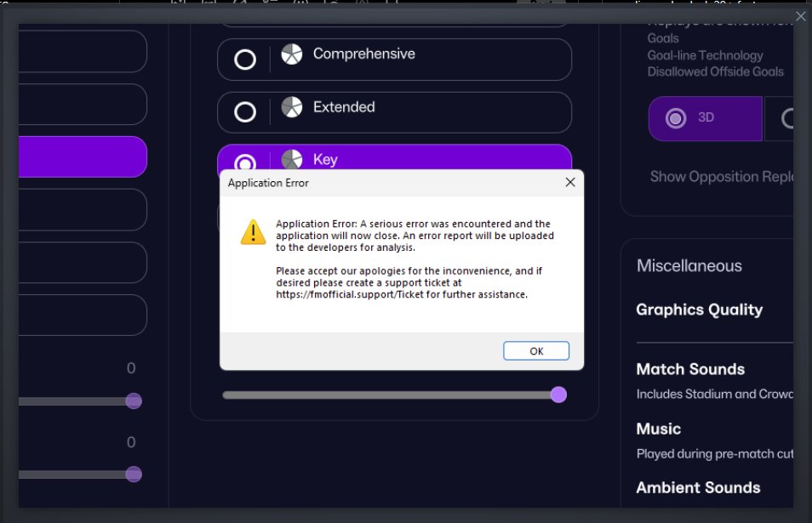812x523 pixels.
Task: Click the pie icon beside Key
Action: [x=292, y=159]
